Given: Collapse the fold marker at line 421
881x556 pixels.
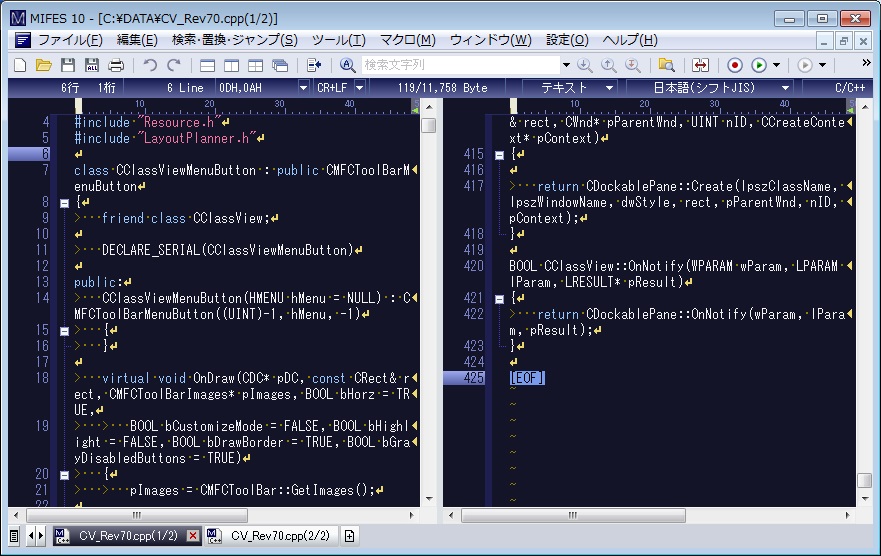Looking at the screenshot, I should point(499,298).
